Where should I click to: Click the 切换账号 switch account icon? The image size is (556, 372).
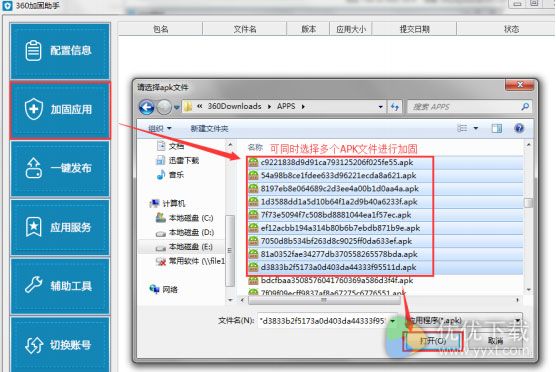(34, 345)
